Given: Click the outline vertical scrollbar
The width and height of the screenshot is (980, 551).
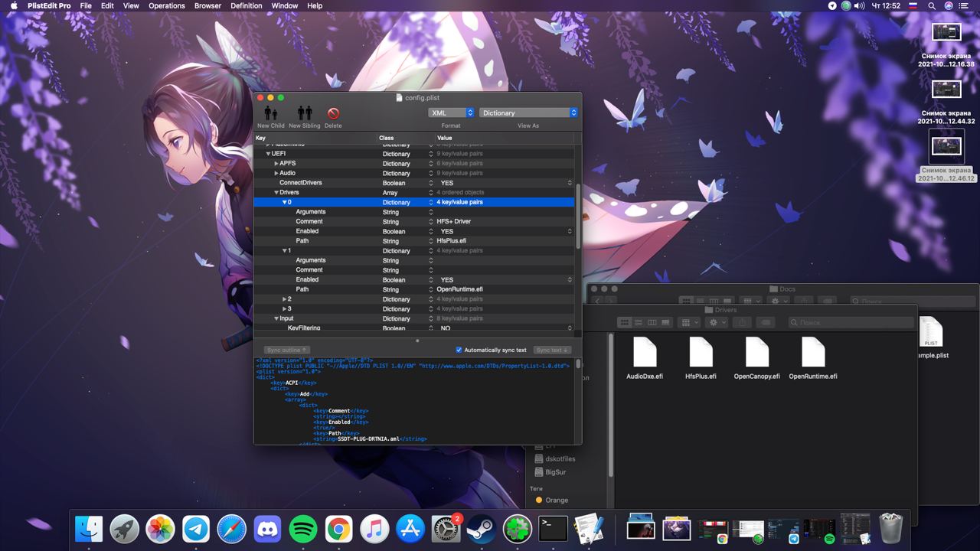Looking at the screenshot, I should (x=578, y=216).
